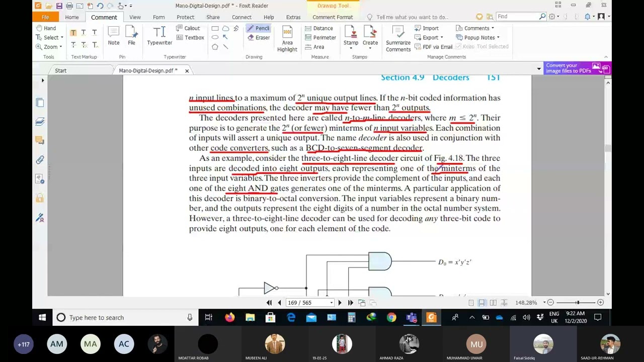This screenshot has width=644, height=362.
Task: Open the page number dropdown
Action: 331,303
